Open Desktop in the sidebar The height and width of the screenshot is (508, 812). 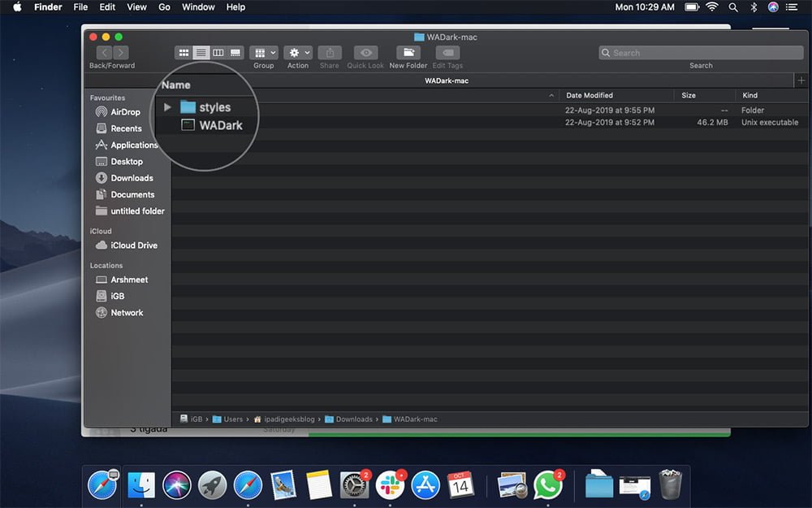(119, 162)
